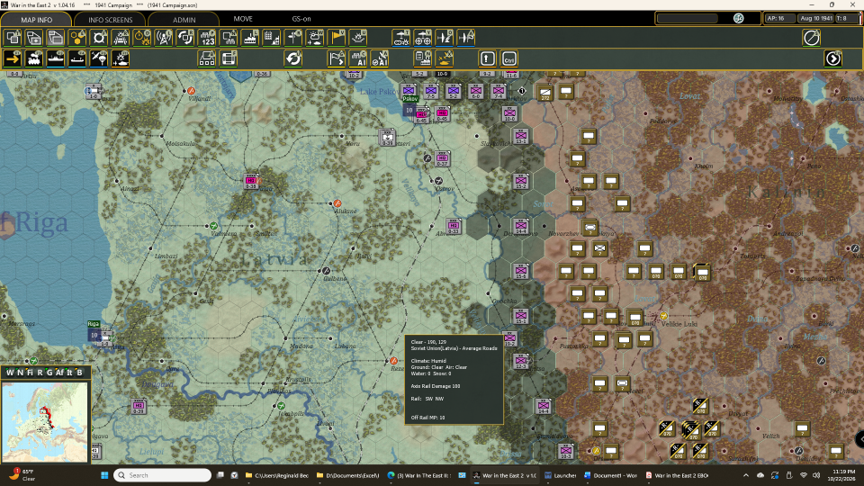Click the Aug 10 1941 date field

816,18
